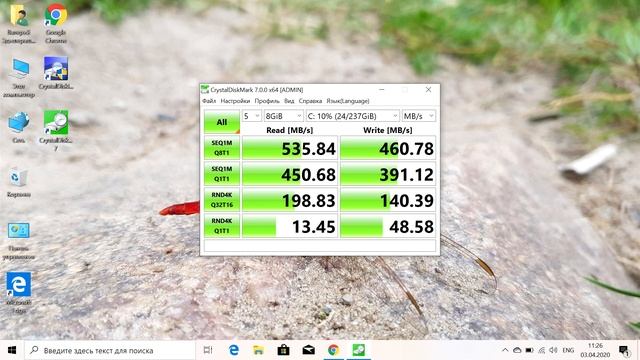Click the Read [MB/s] column header
The height and width of the screenshot is (360, 640).
289,130
